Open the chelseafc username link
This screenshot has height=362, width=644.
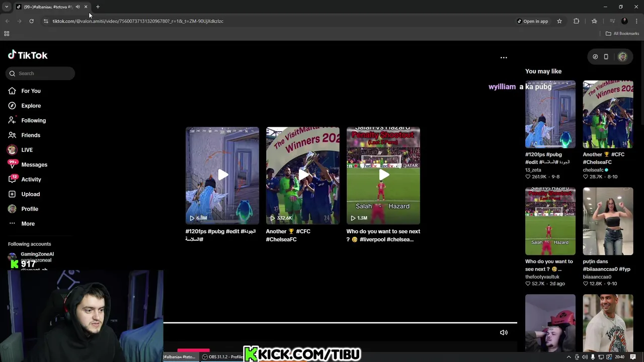pyautogui.click(x=593, y=170)
